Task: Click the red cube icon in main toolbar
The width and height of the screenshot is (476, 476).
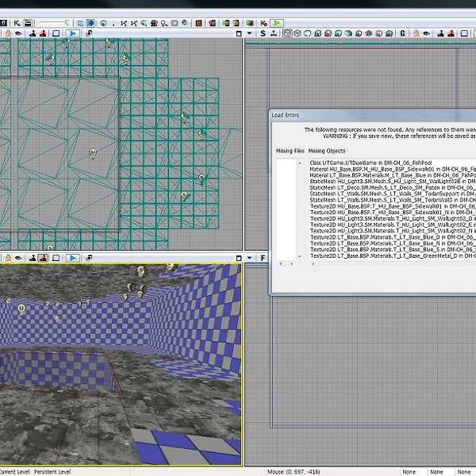Action: pos(212,23)
